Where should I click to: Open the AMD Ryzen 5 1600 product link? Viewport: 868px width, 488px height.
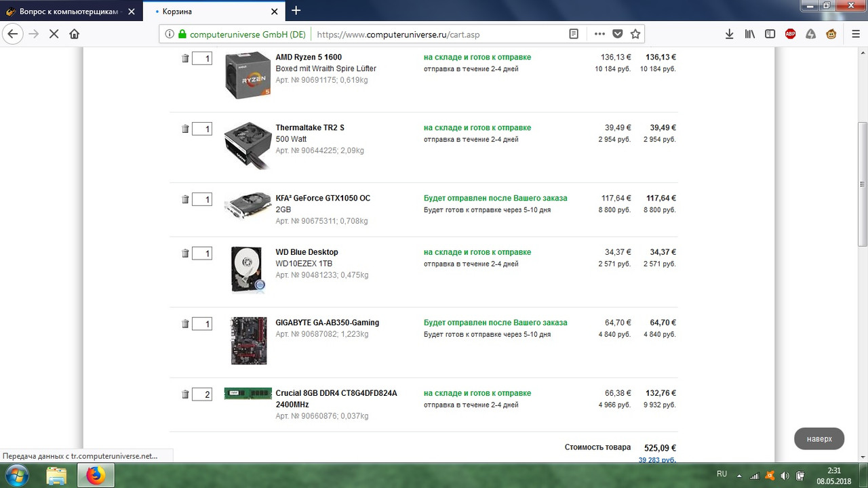(309, 58)
